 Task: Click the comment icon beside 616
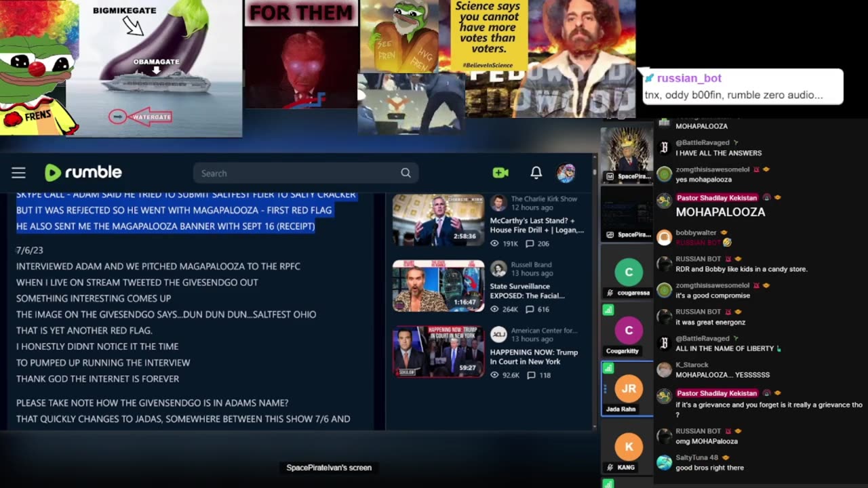(x=531, y=309)
